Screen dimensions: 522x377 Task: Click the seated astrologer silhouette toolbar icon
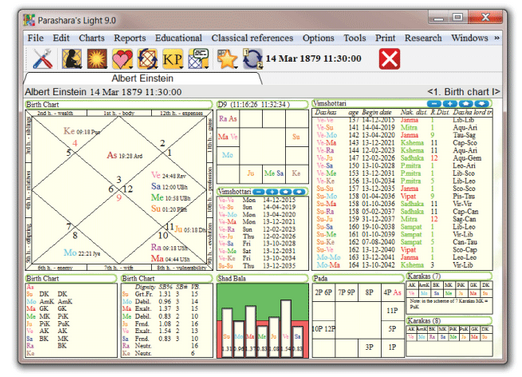(72, 59)
